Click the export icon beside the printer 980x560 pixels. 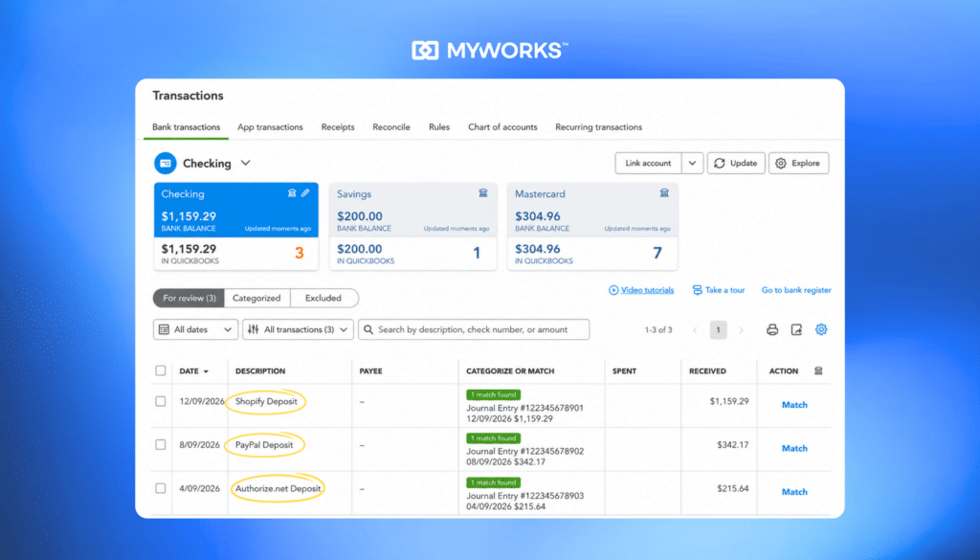796,329
